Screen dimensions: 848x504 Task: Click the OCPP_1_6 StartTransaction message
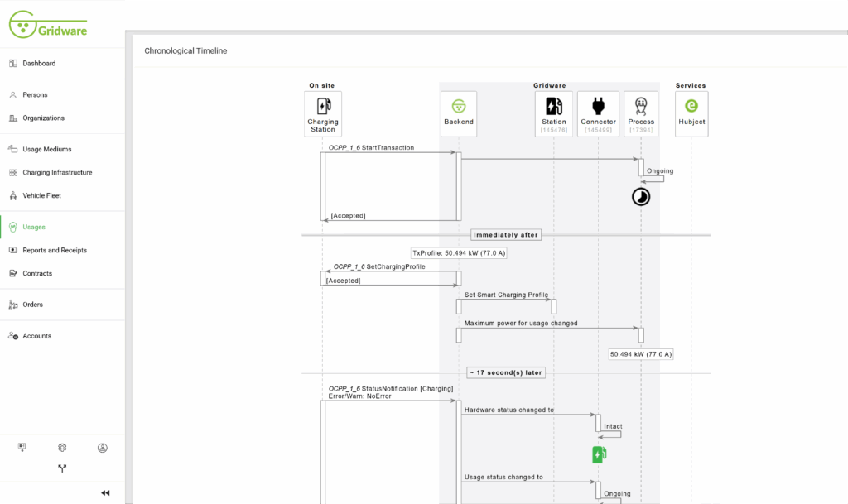pos(372,147)
